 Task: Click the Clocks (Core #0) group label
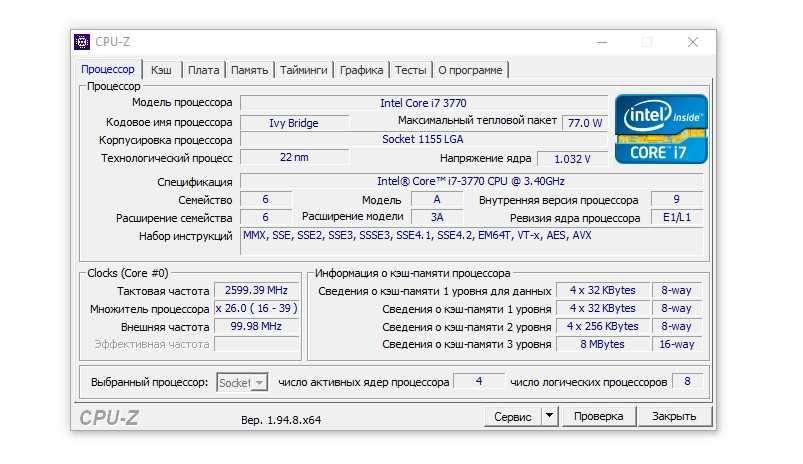tap(128, 273)
